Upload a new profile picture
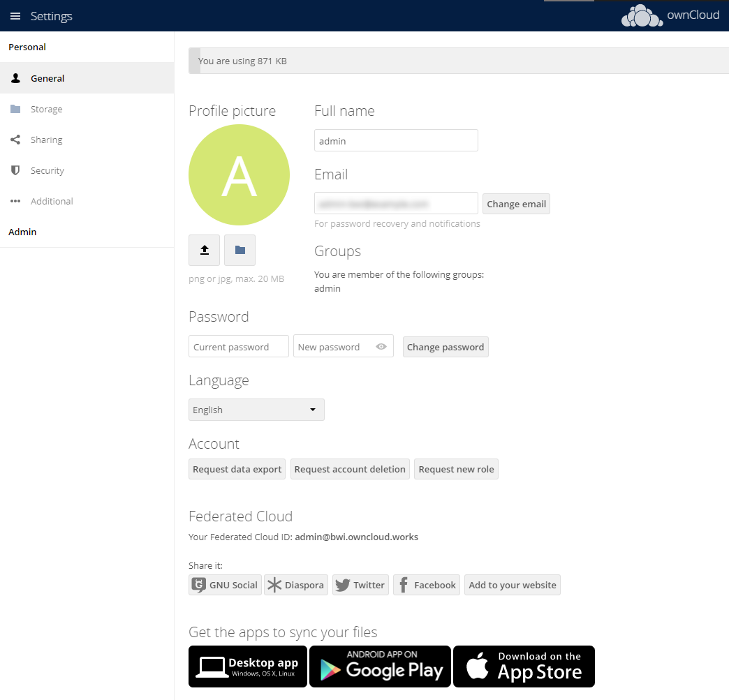 click(x=204, y=250)
